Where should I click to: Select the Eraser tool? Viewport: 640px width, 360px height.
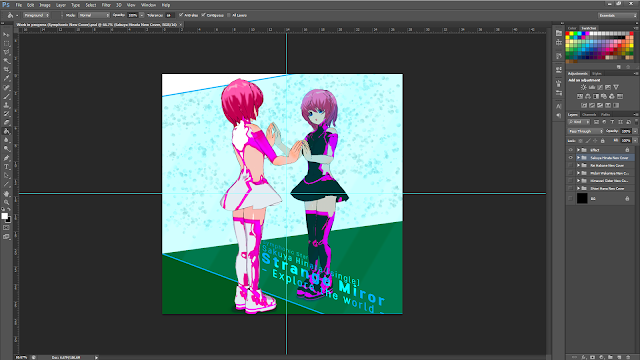pos(7,122)
